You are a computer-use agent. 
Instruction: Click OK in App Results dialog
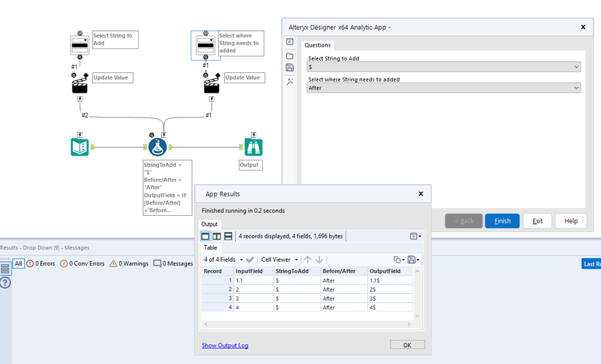click(407, 345)
